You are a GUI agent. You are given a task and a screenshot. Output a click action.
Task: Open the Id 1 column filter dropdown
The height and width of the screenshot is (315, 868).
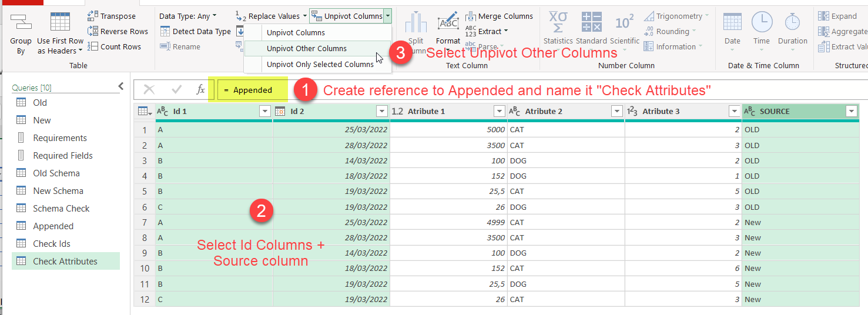(264, 111)
